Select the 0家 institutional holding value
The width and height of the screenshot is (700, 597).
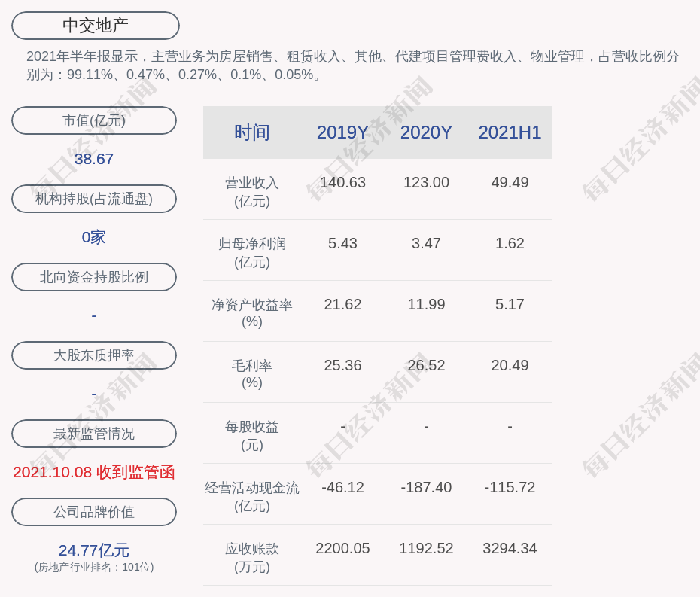click(x=94, y=237)
